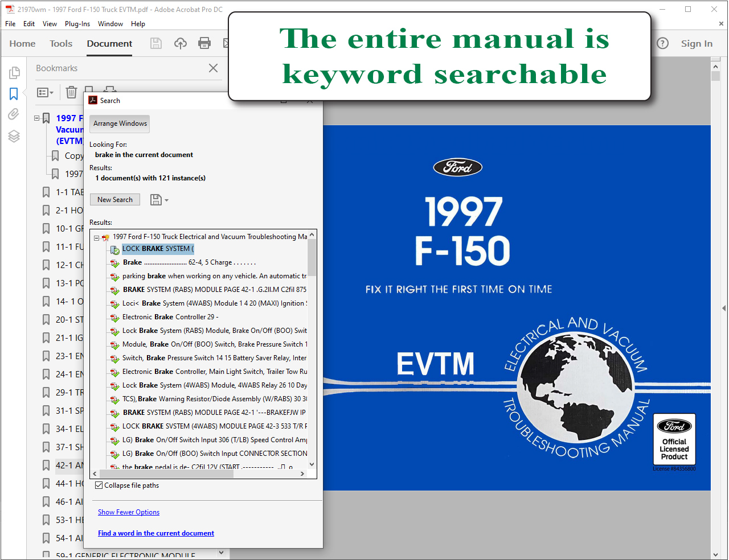The width and height of the screenshot is (729, 560).
Task: Click the bookmarks panel scroll-down arrow
Action: [x=222, y=553]
